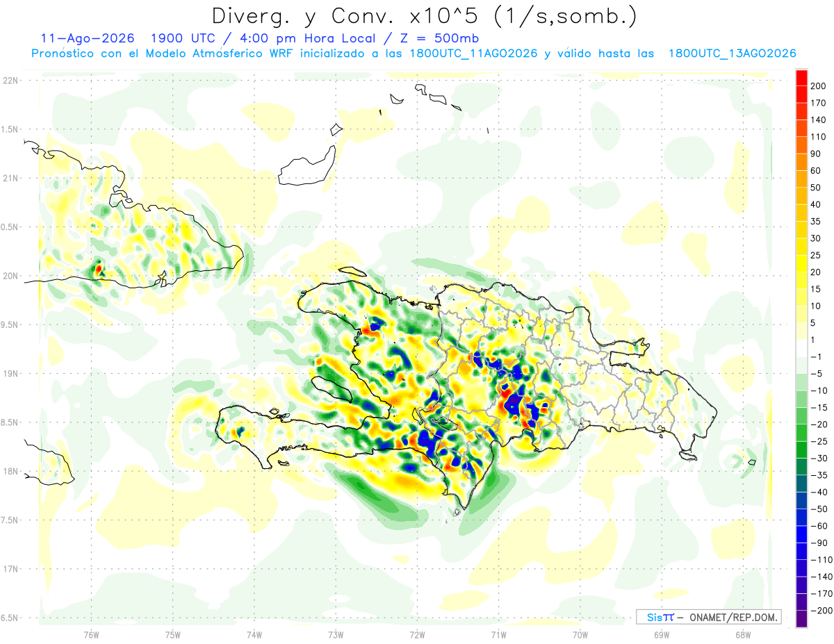Click the '-25' colorbar value
Viewport: 834px width, 644px height.
[x=818, y=443]
